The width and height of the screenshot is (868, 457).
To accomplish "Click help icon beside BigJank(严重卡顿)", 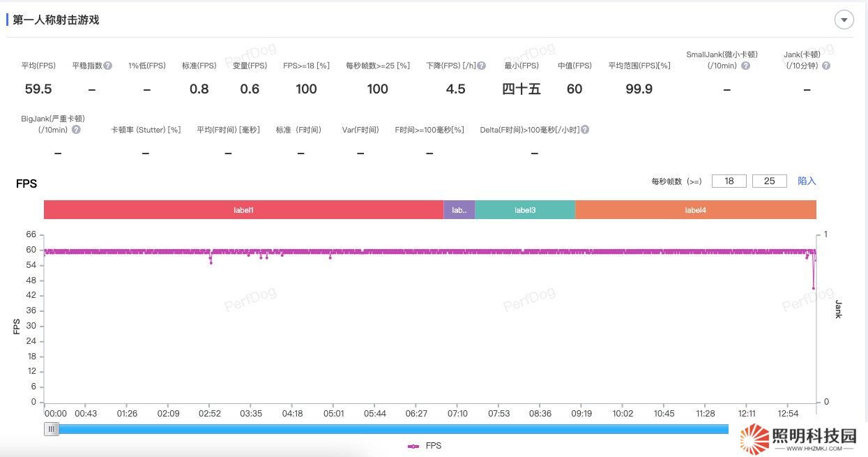I will tap(76, 130).
